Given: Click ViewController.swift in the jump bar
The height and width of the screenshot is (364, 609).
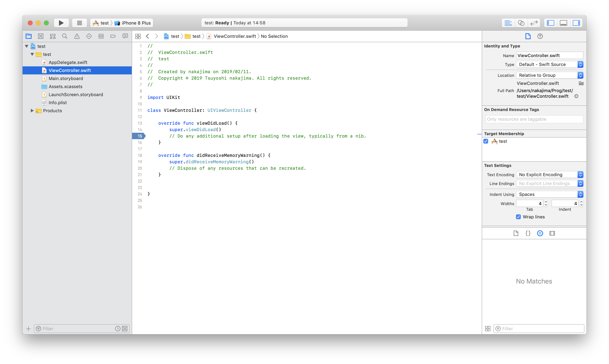Looking at the screenshot, I should 234,36.
